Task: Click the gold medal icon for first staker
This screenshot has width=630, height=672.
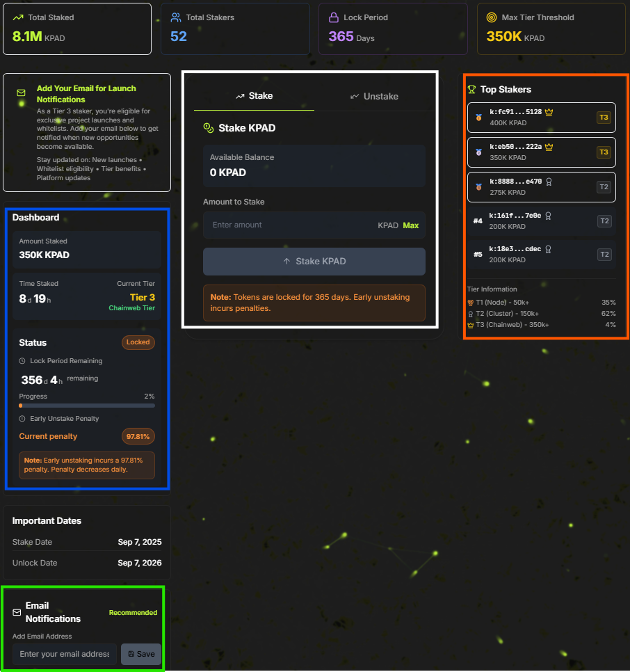Action: click(478, 118)
